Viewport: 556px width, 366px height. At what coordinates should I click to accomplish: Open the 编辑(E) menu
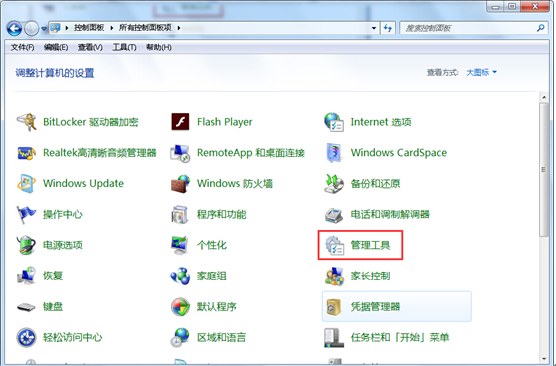pyautogui.click(x=56, y=47)
